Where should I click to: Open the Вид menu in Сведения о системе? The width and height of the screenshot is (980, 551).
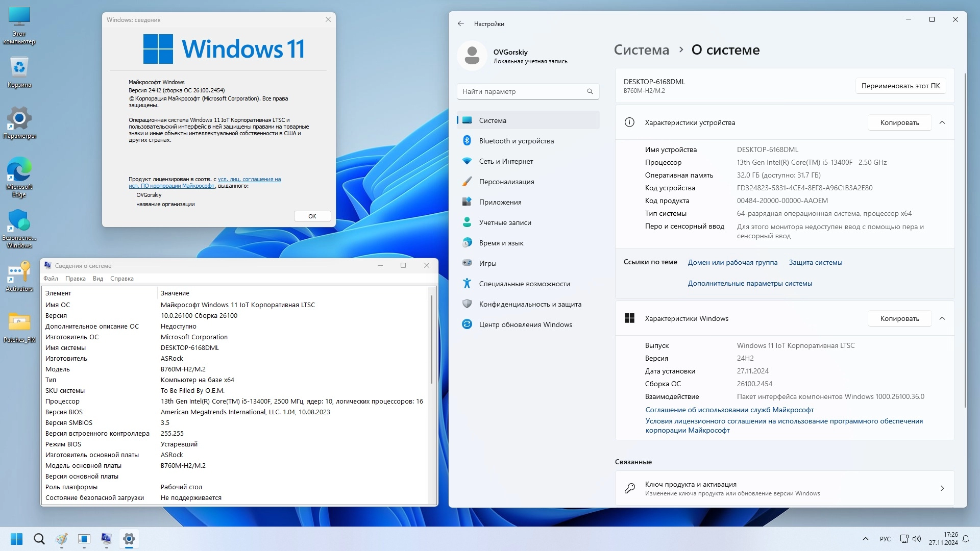[98, 279]
